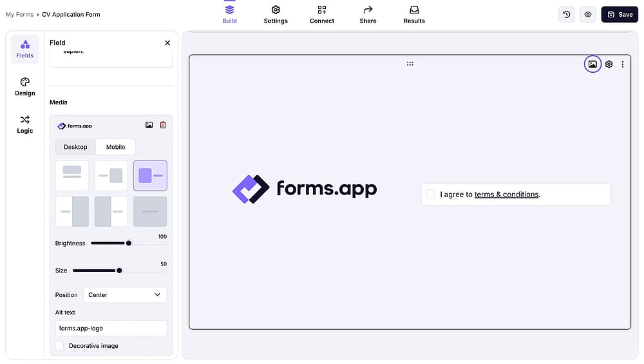This screenshot has height=364, width=644.
Task: Open the Share tab
Action: point(368,14)
